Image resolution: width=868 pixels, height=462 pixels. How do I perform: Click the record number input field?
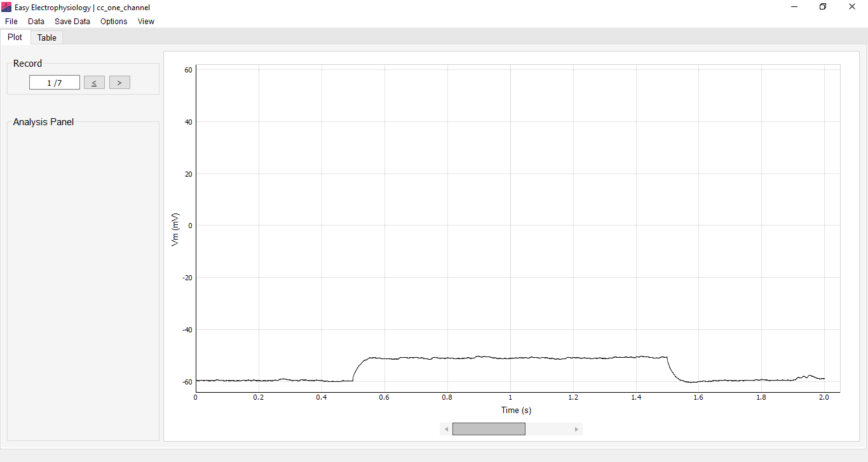[55, 83]
